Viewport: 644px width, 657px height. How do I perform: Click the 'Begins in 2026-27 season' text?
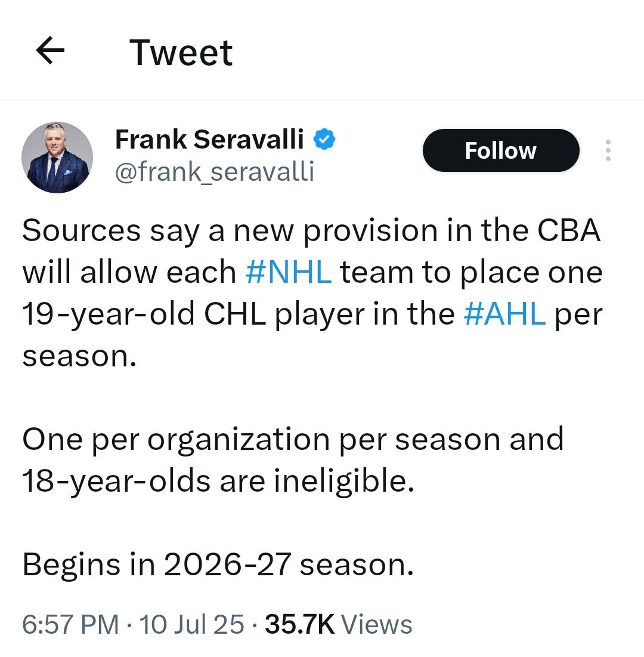pos(218,565)
